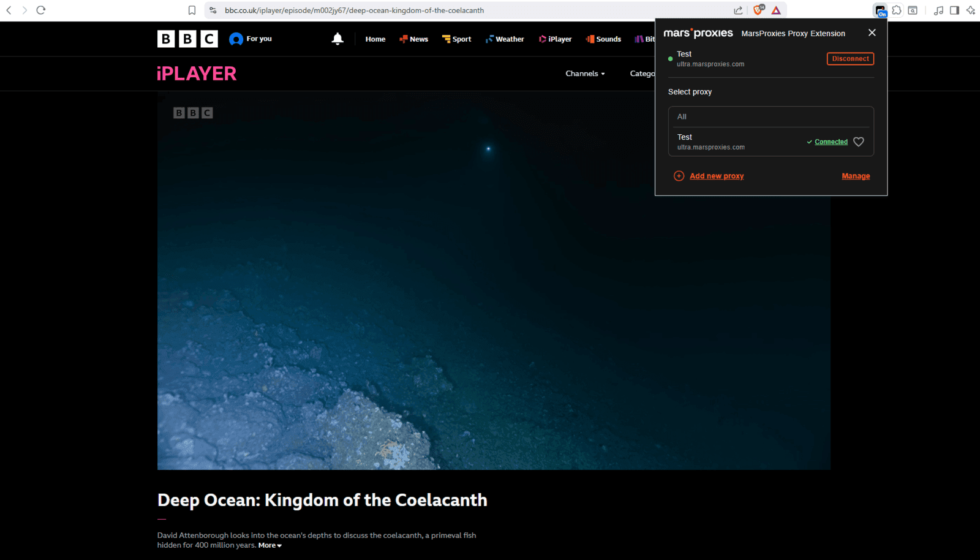980x560 pixels.
Task: Reload the page using the refresh icon
Action: (41, 10)
